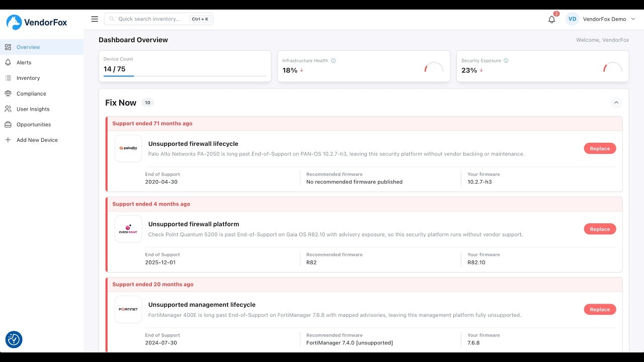The image size is (644, 362).
Task: Open Opportunities in sidebar
Action: pos(42,125)
